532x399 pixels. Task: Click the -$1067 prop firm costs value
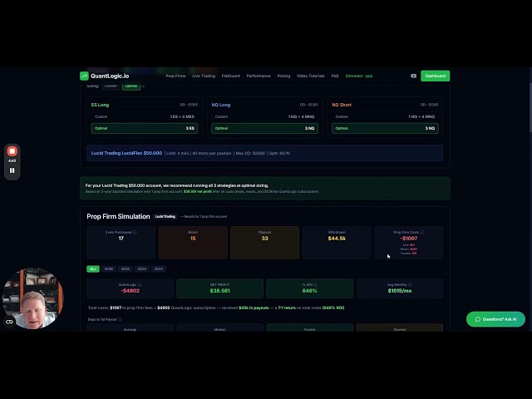[x=408, y=239]
